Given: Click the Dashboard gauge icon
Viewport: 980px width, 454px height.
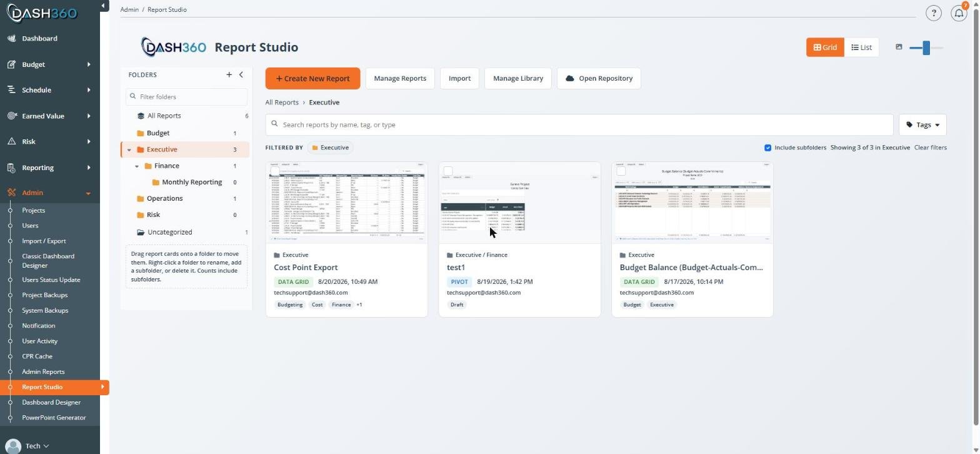Looking at the screenshot, I should 11,39.
